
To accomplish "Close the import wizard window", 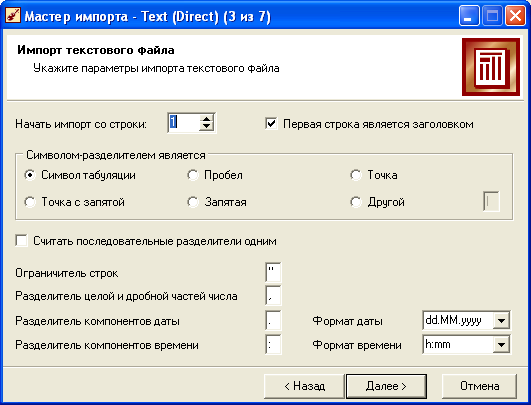I will [x=515, y=16].
